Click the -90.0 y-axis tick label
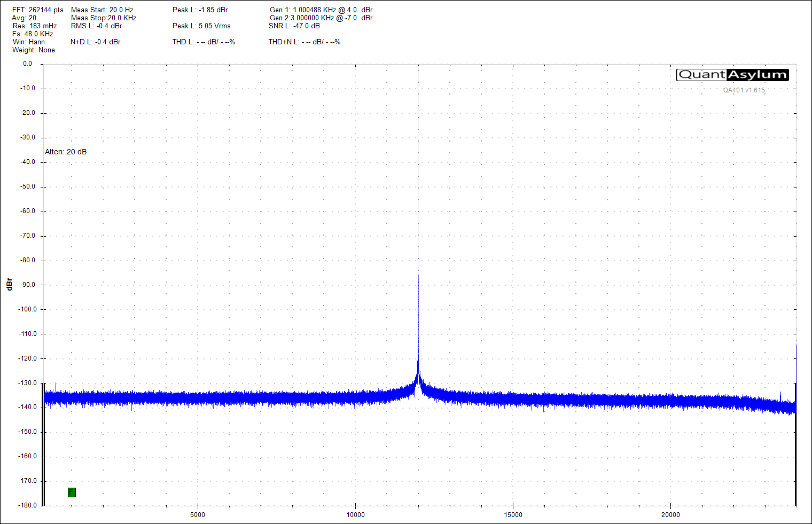 click(x=28, y=285)
